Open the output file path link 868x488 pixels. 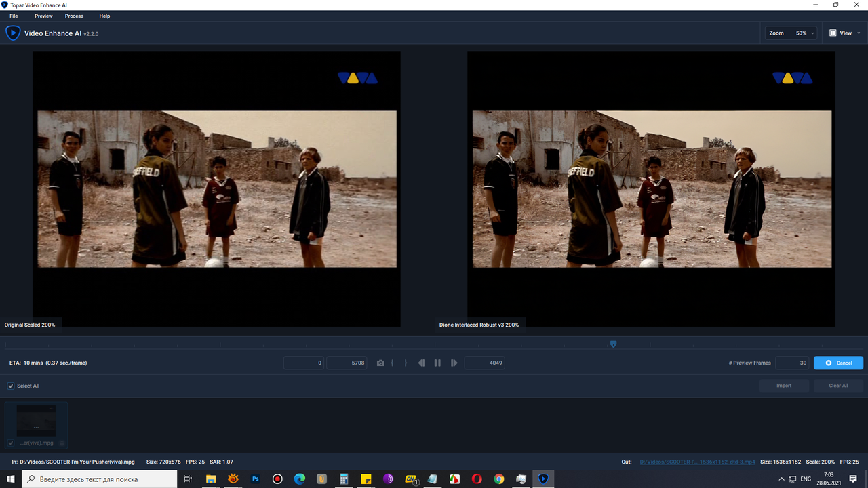click(x=697, y=462)
